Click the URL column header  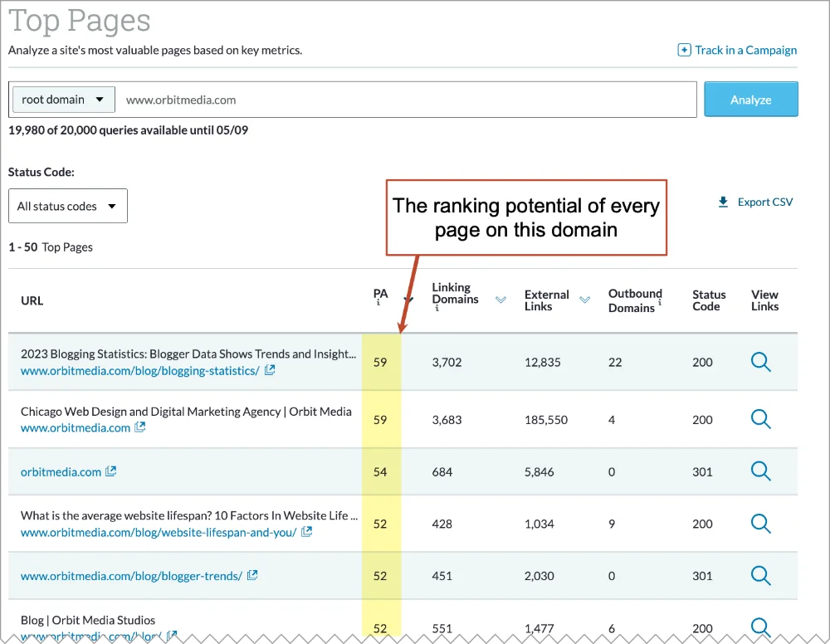click(x=32, y=300)
